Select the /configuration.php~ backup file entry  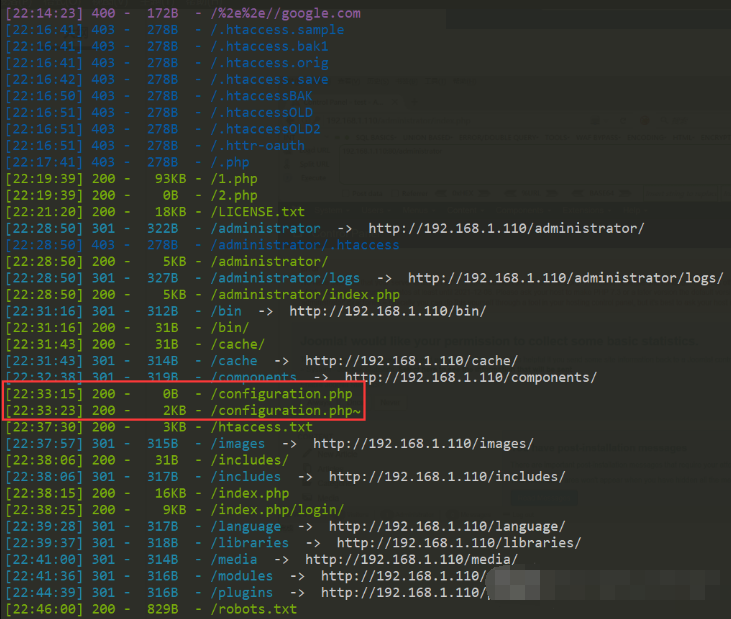(x=285, y=411)
